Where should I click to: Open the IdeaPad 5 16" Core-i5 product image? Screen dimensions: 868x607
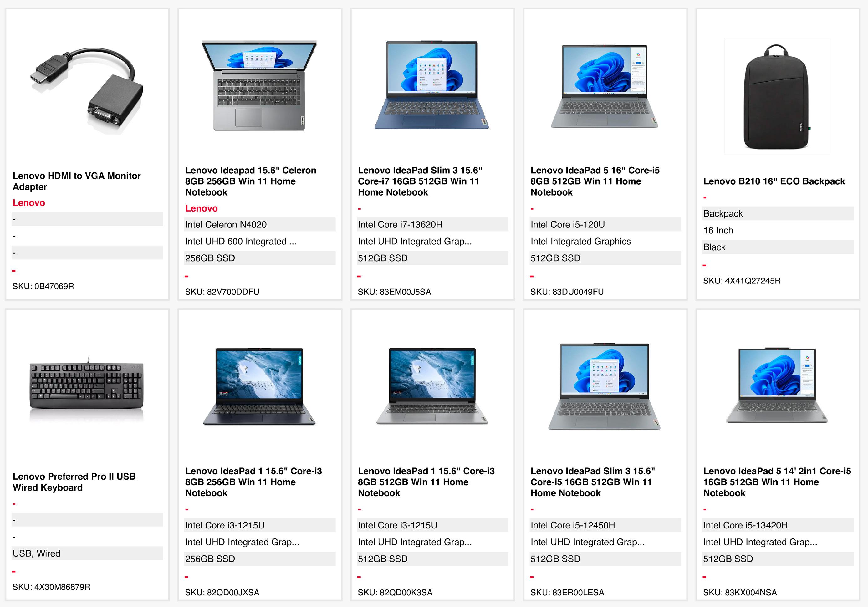coord(604,86)
